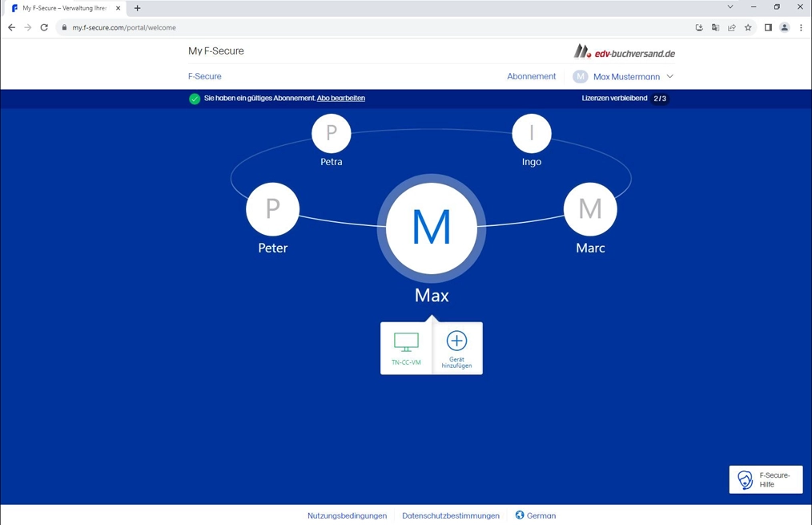Click the F-Secure navigation link

[x=204, y=76]
